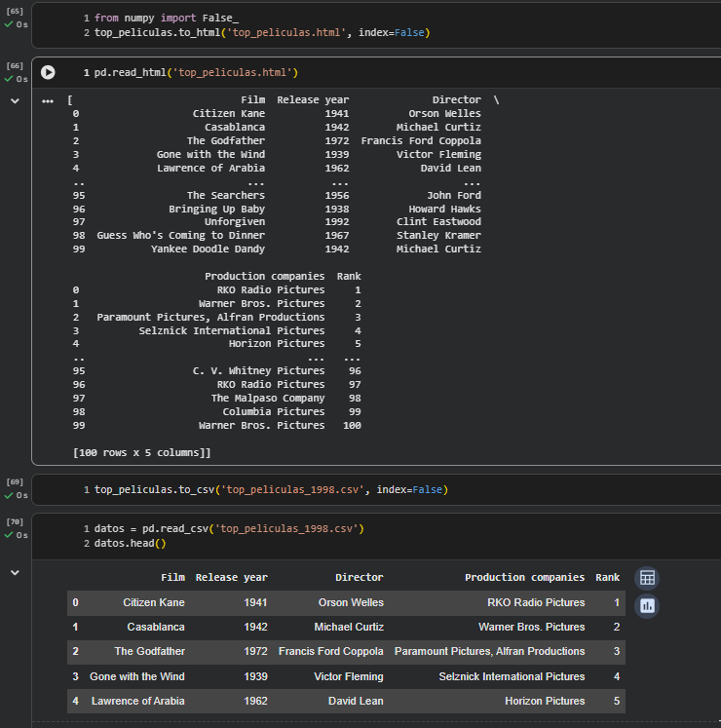The width and height of the screenshot is (721, 728).
Task: Click green check mark of cell 66
Action: [x=10, y=80]
